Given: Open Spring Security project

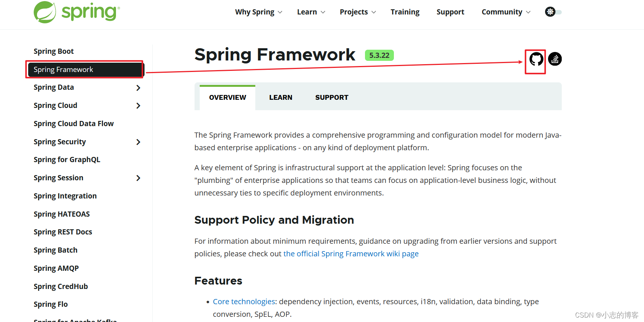Looking at the screenshot, I should (x=60, y=142).
